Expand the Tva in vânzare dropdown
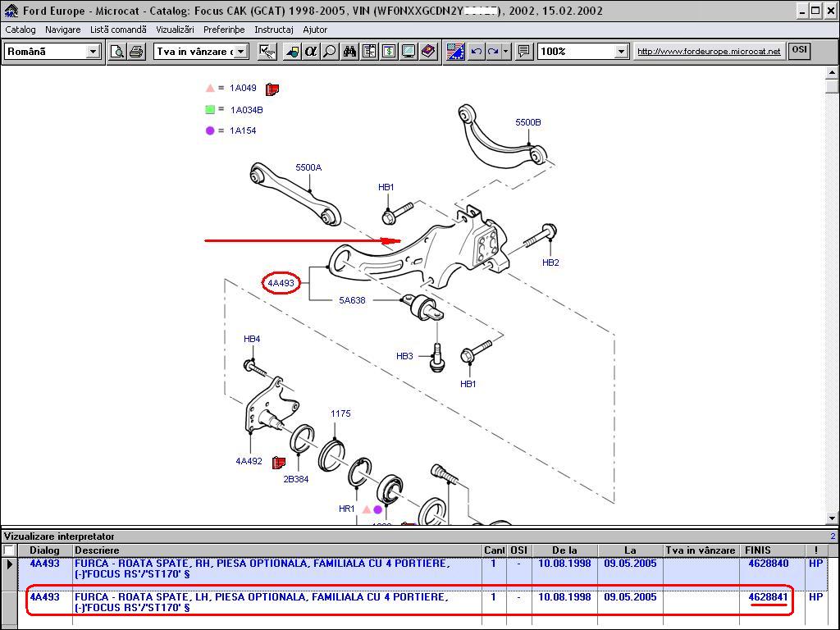Screen dimensions: 840x630 tap(241, 52)
